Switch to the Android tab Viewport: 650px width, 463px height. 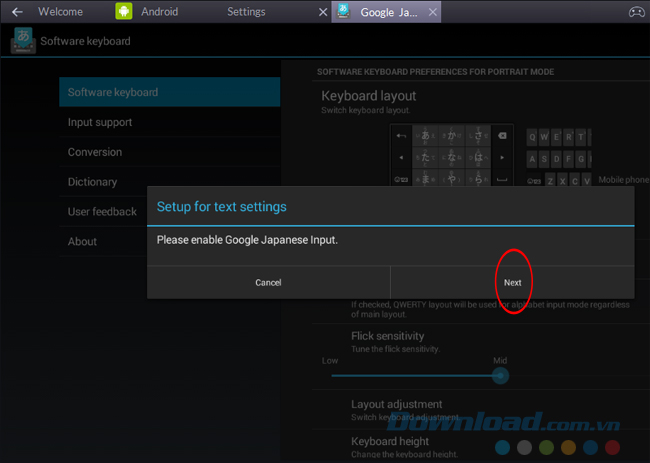click(x=160, y=12)
